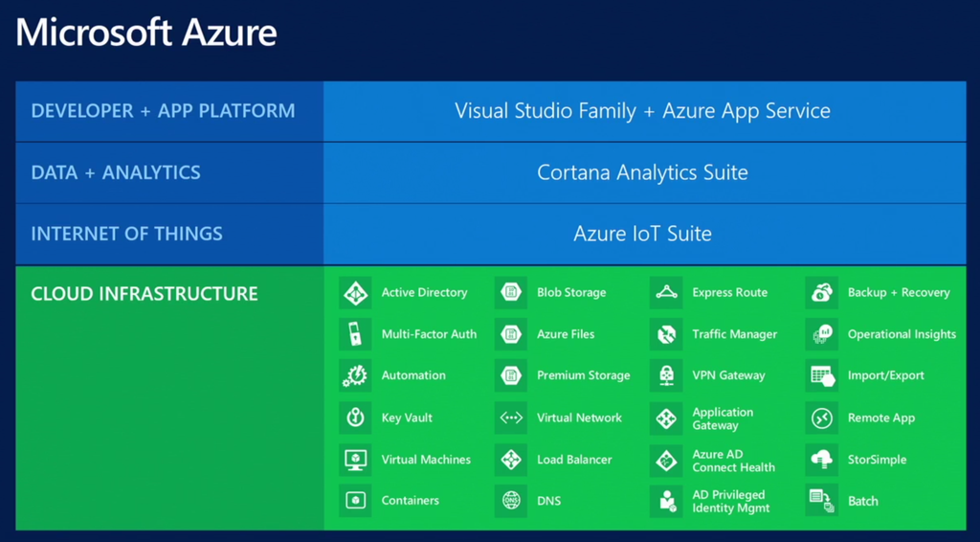
Task: Click the Microsoft Azure slide title
Action: 146,34
